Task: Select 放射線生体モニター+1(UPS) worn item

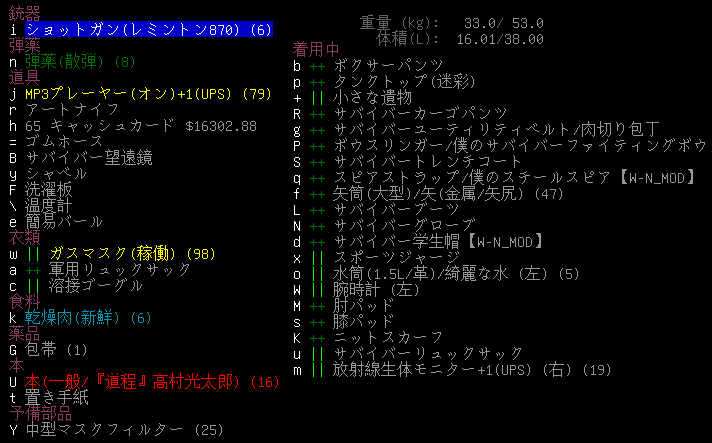Action: (x=460, y=369)
